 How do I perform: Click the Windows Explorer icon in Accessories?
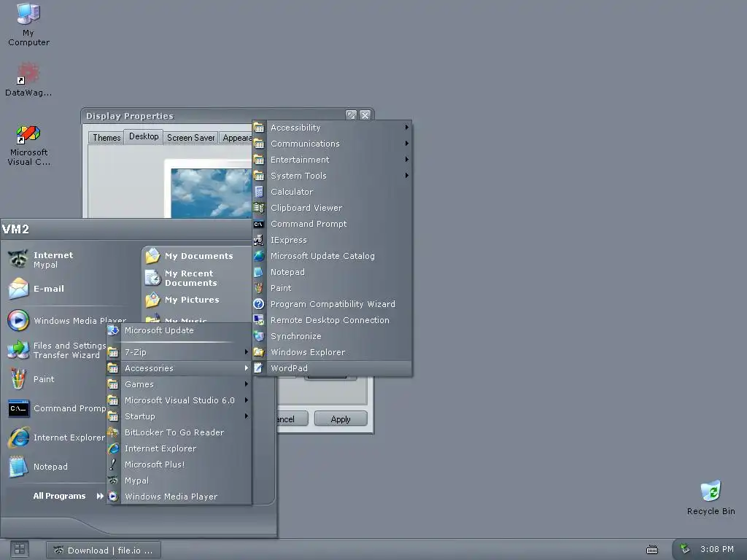tap(259, 352)
